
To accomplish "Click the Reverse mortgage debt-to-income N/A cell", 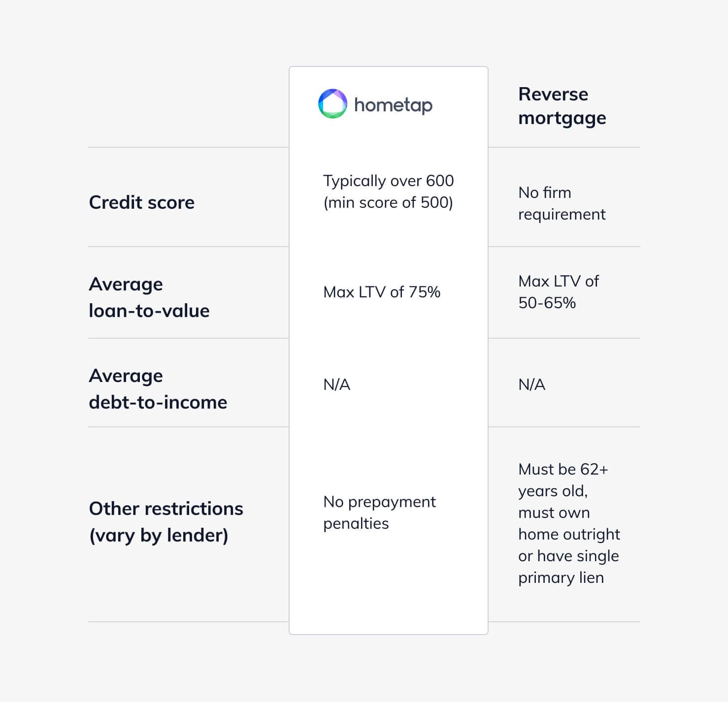I will [532, 384].
